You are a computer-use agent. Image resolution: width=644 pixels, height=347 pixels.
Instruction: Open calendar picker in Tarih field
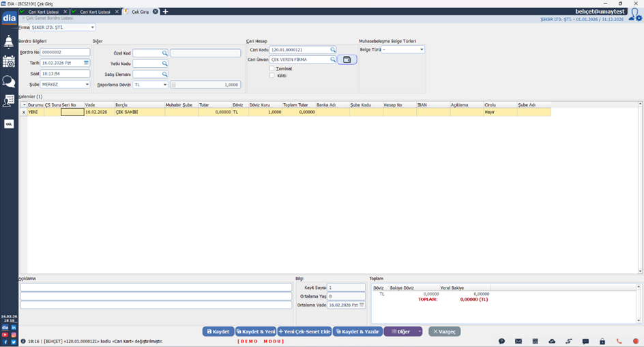[x=87, y=63]
